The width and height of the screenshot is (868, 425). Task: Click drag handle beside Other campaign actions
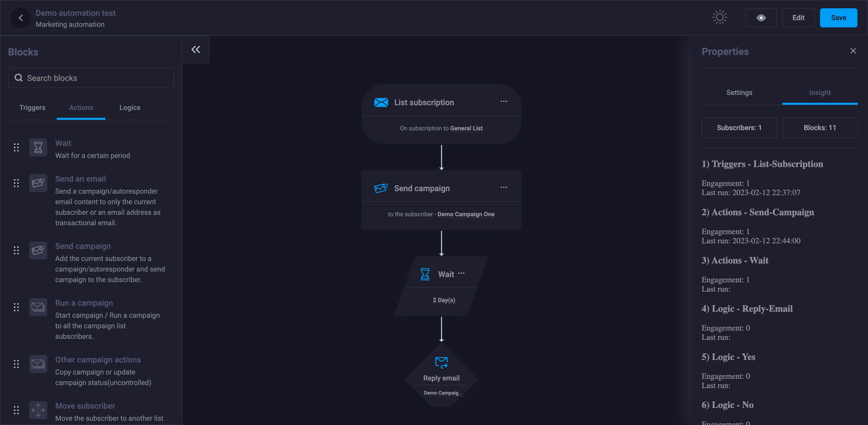coord(16,364)
